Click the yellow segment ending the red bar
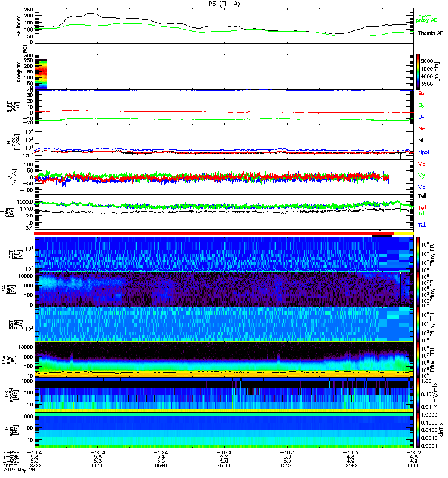448x478 pixels. pos(404,234)
